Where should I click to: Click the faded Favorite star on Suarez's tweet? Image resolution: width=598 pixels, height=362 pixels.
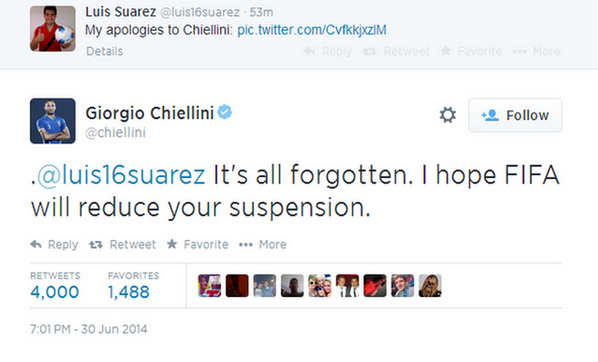[x=445, y=51]
